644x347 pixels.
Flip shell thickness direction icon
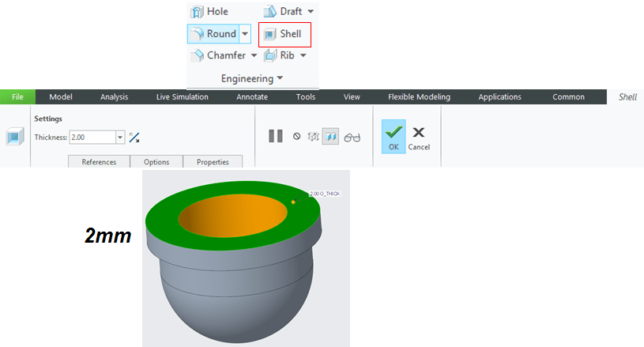point(134,138)
